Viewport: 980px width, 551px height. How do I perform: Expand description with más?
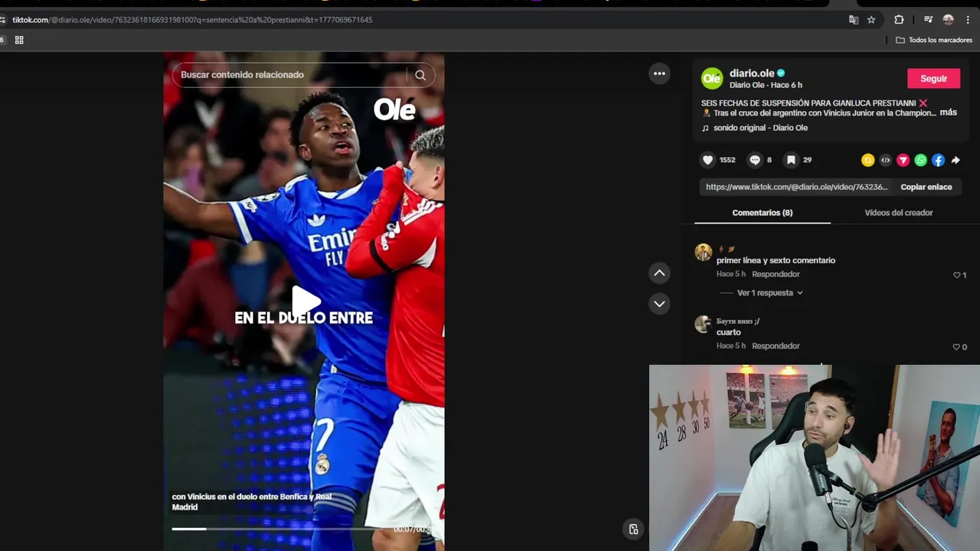click(x=949, y=112)
